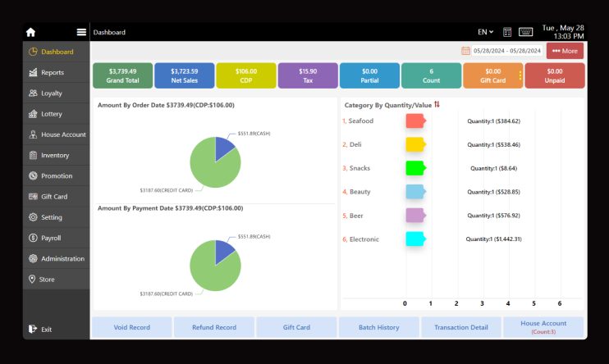Click the date range input field
This screenshot has height=364, width=609.
point(506,51)
